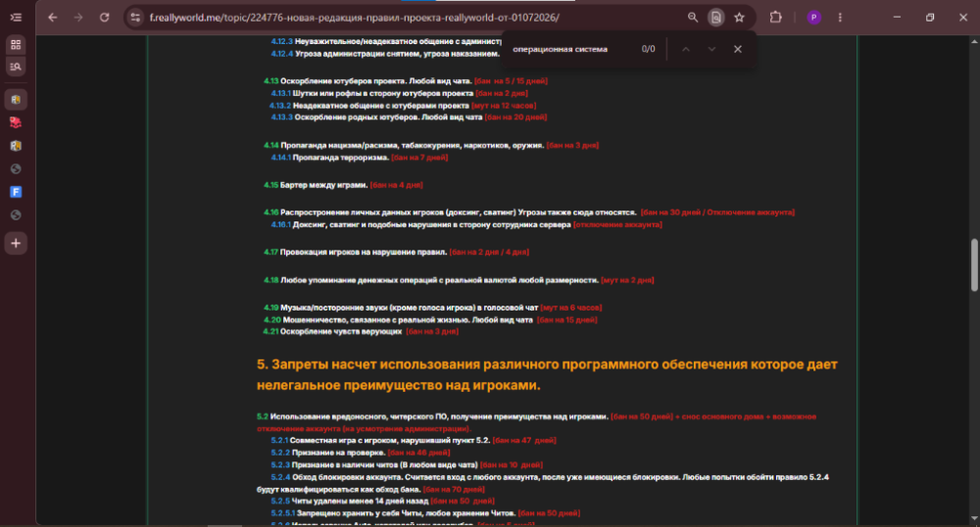Image resolution: width=980 pixels, height=527 pixels.
Task: Open the purple P profile menu
Action: pyautogui.click(x=813, y=18)
